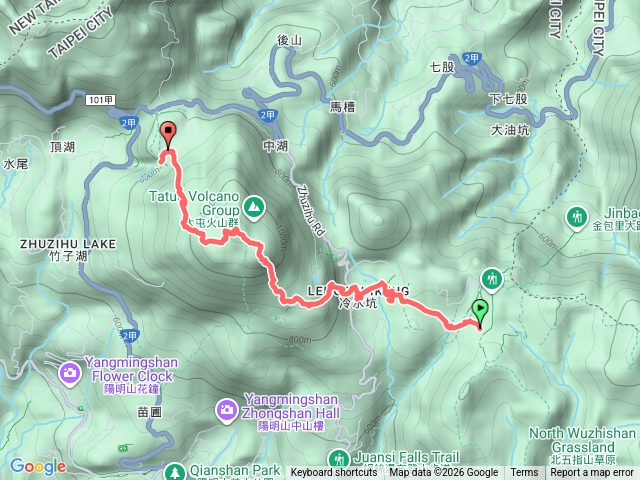Open the Yangmingshan Zhongshan Hall camera icon
Image resolution: width=640 pixels, height=480 pixels.
pyautogui.click(x=227, y=410)
